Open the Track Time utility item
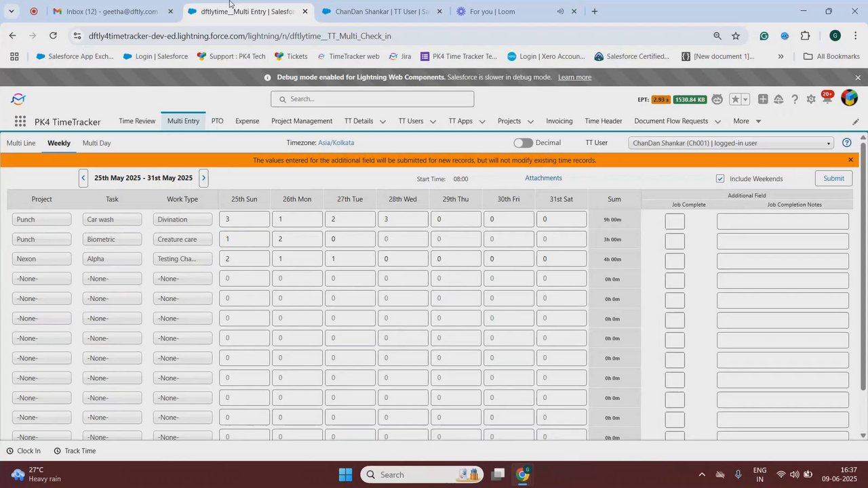Viewport: 868px width, 488px height. click(75, 451)
